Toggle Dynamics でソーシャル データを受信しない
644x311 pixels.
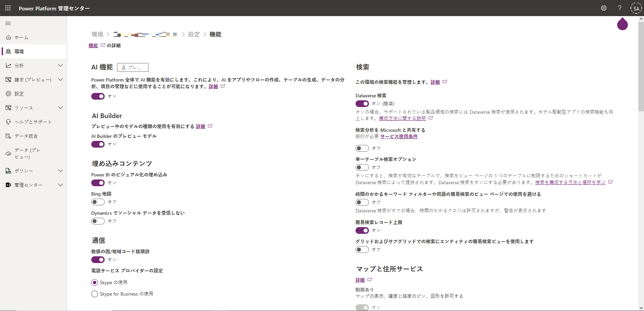pos(98,221)
